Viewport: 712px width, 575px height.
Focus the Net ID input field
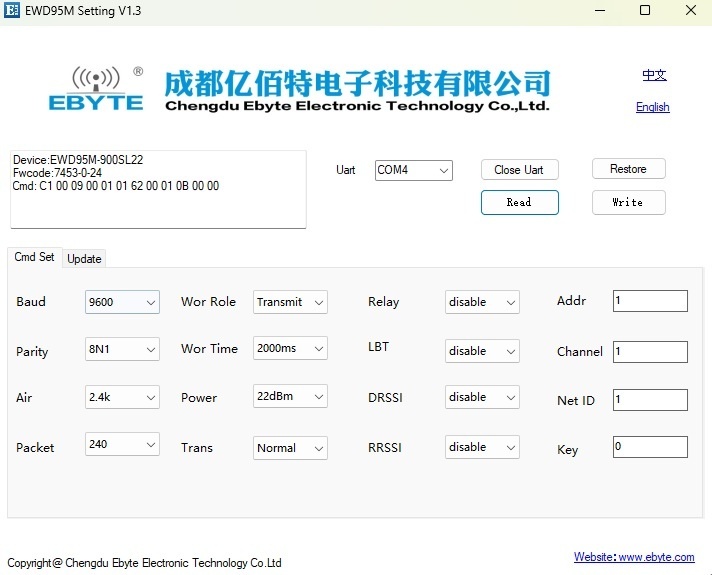650,400
